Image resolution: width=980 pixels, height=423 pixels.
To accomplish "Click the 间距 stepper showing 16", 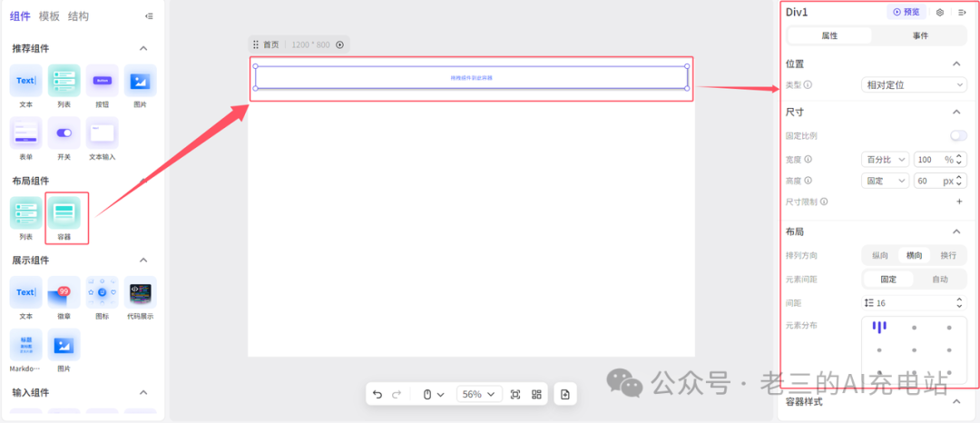I will click(x=914, y=303).
